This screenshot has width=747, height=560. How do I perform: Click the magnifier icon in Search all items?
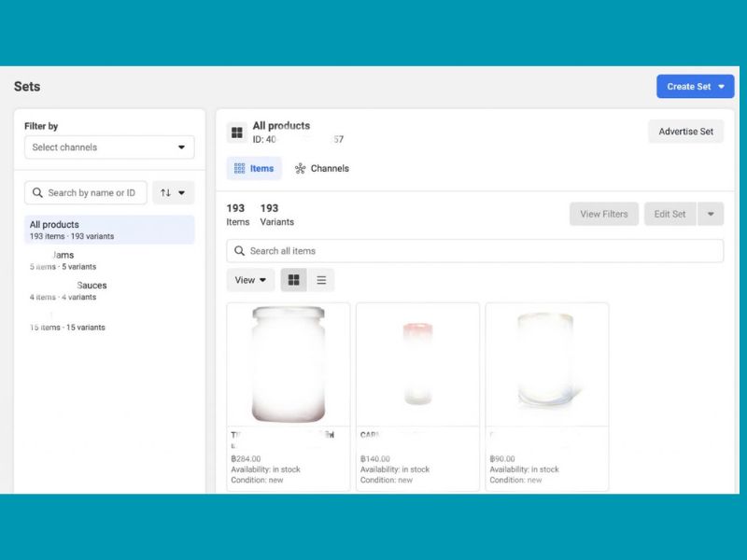[239, 251]
